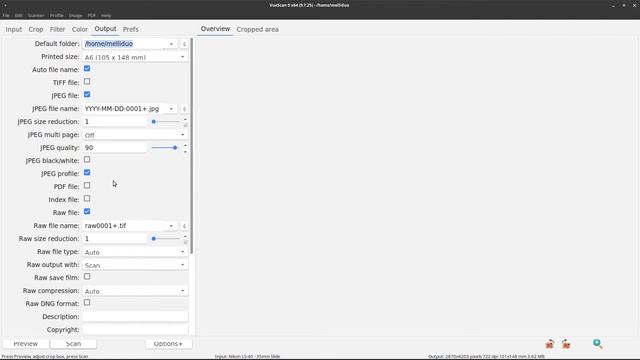Click the Scan button
The image size is (640, 360).
tap(73, 344)
